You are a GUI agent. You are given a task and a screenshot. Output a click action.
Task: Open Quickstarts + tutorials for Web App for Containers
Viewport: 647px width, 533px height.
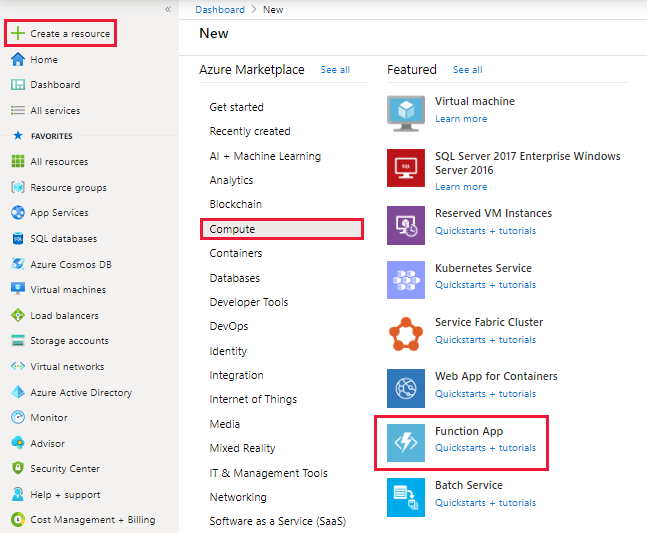tap(486, 394)
